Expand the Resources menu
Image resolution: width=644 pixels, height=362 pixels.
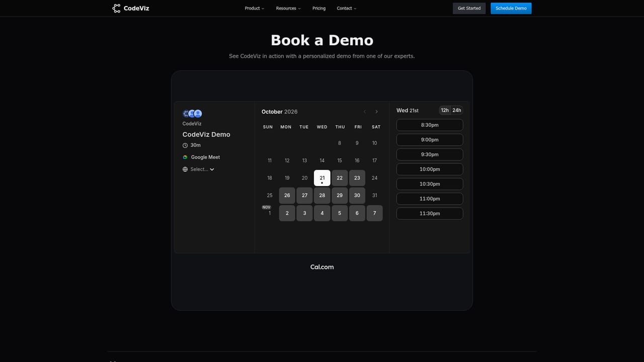[288, 8]
